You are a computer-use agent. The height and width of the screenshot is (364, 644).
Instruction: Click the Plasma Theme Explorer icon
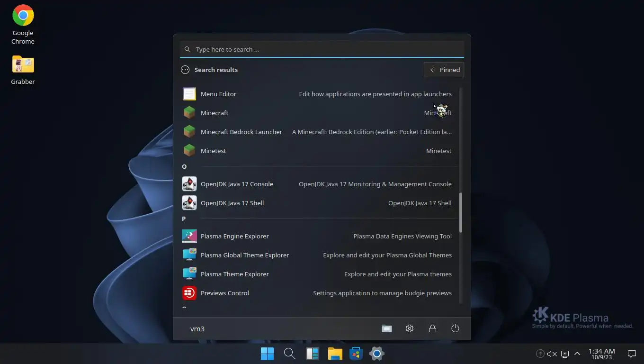pyautogui.click(x=189, y=274)
